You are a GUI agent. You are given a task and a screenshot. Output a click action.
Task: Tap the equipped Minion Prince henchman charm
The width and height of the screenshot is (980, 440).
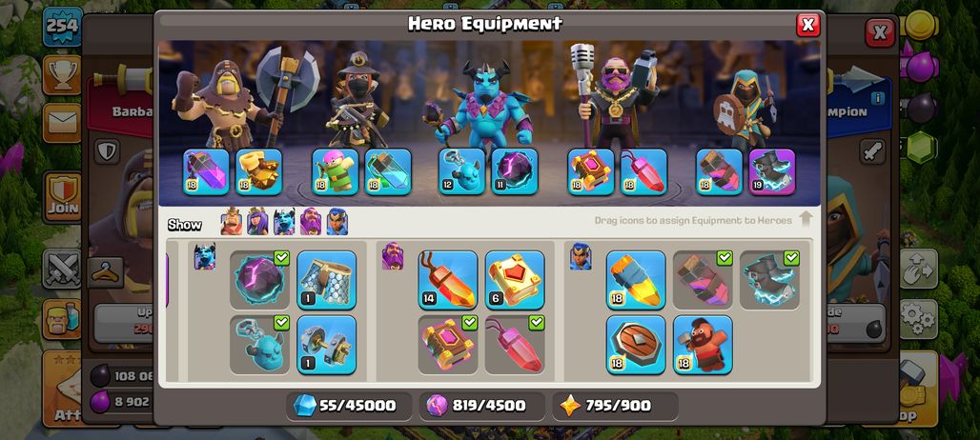click(259, 345)
